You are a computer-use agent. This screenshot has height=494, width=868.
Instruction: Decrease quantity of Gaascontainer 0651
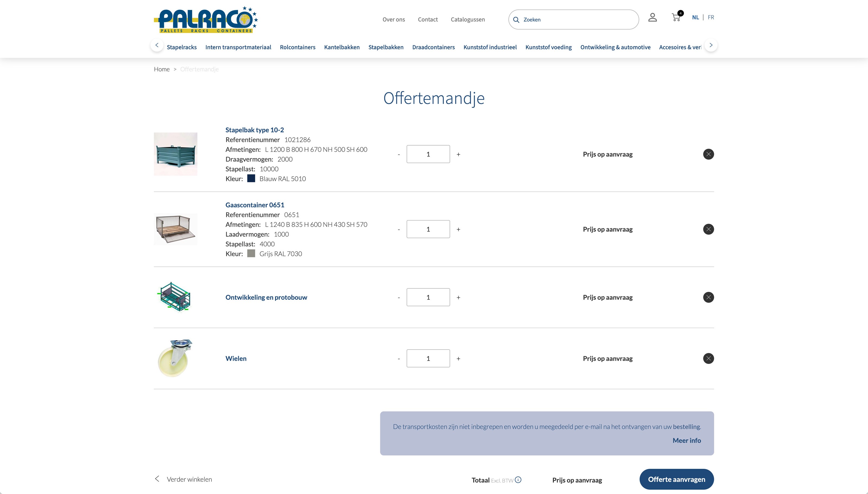[399, 230]
